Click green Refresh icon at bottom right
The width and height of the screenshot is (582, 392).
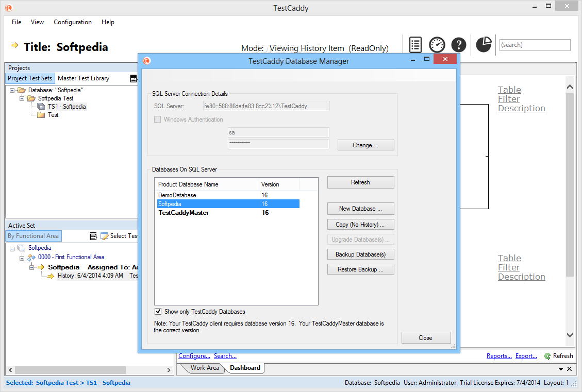pyautogui.click(x=547, y=356)
